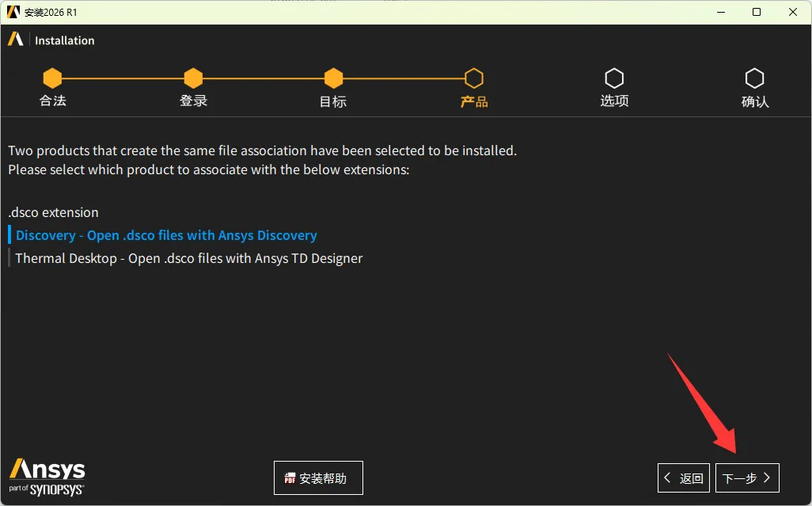Image resolution: width=812 pixels, height=506 pixels.
Task: Click the Ansys Synopsys logo at the bottom
Action: pos(47,477)
